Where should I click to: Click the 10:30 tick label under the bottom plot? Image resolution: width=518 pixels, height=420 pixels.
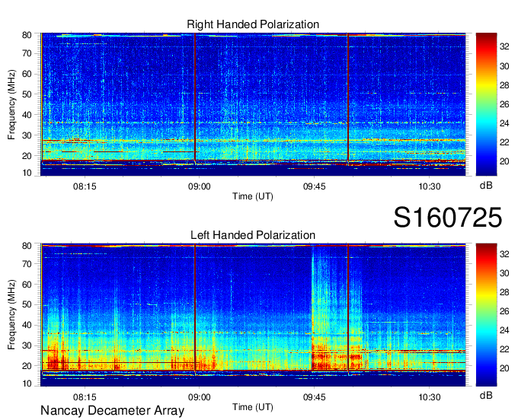point(430,397)
